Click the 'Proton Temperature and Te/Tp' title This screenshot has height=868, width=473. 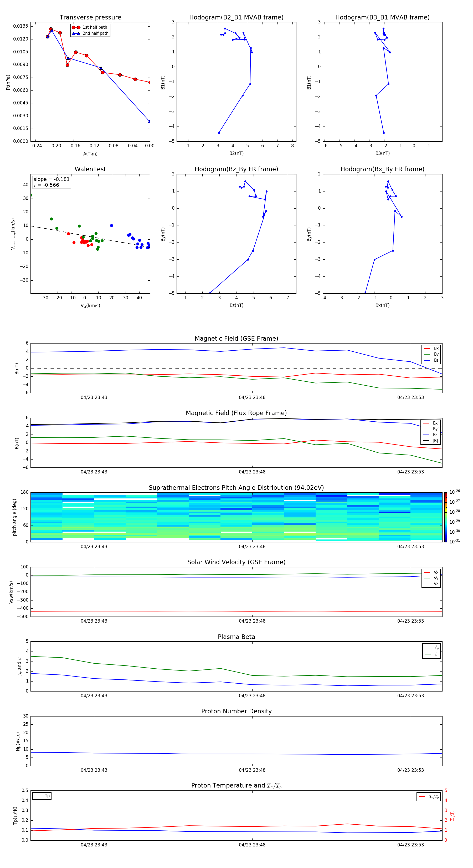coord(236,786)
